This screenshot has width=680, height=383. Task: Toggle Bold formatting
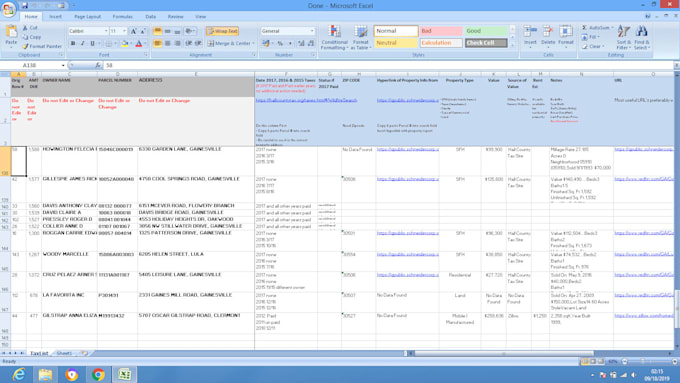click(x=73, y=43)
